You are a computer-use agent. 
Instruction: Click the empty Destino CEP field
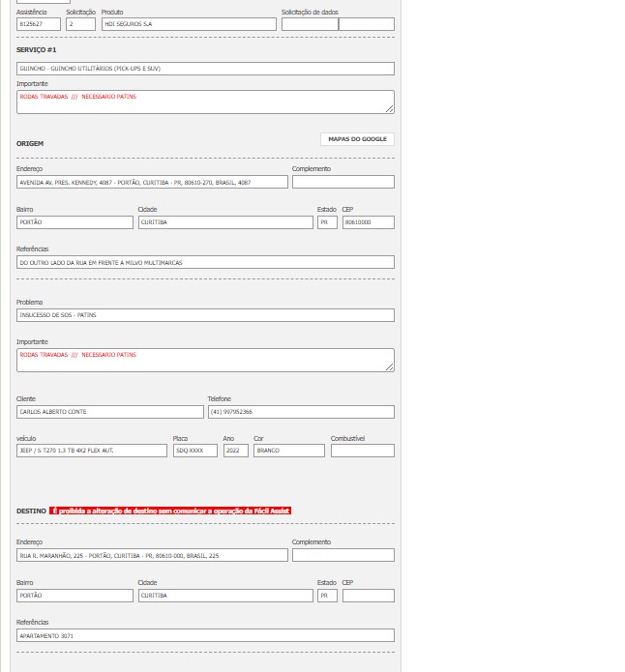368,596
